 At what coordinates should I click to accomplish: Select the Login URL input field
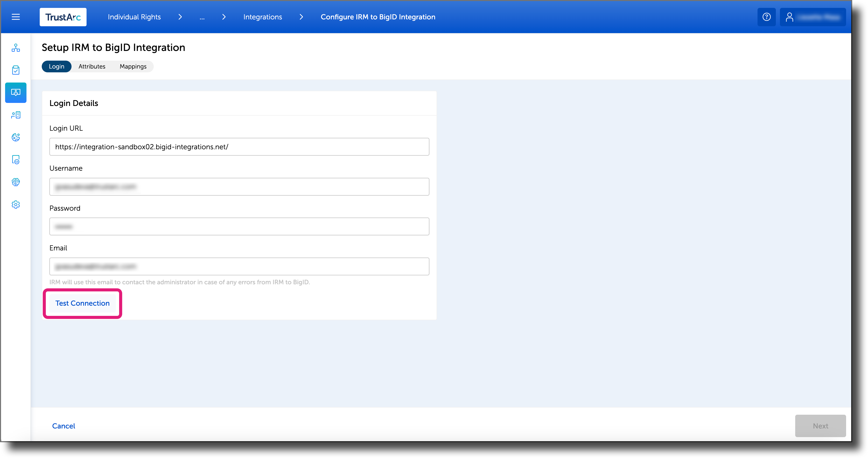[239, 147]
